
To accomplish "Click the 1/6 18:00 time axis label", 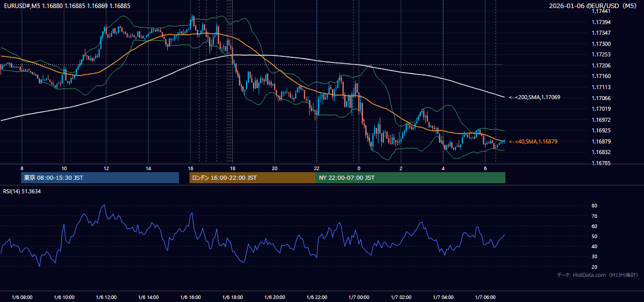I will pos(232,297).
